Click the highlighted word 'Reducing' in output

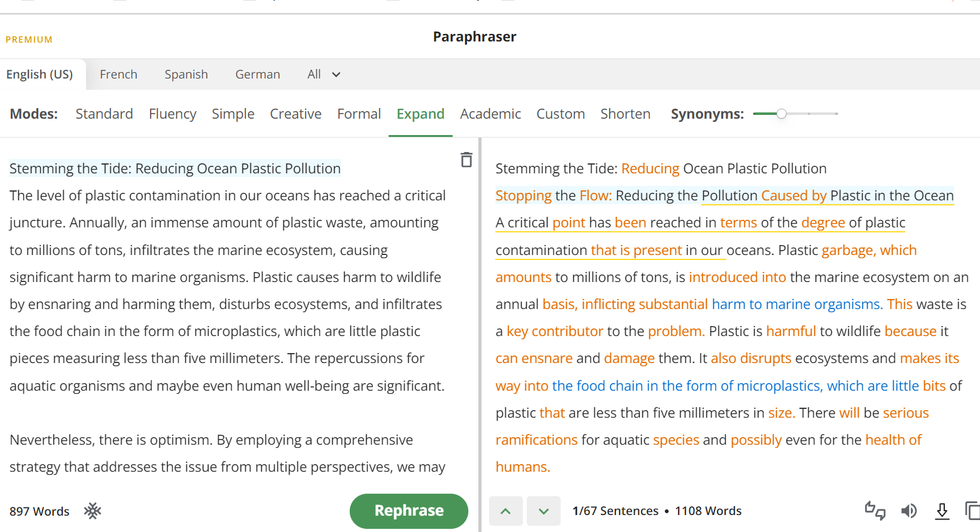[650, 168]
